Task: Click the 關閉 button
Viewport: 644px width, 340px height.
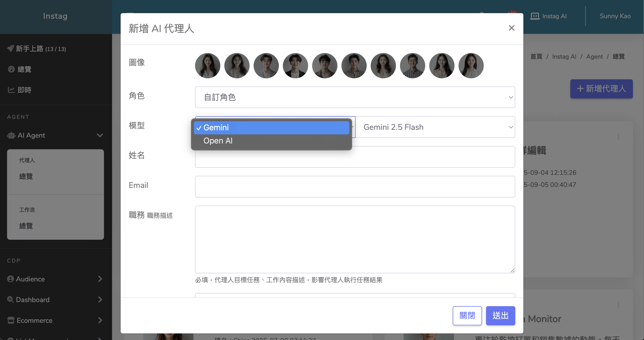Action: (467, 315)
